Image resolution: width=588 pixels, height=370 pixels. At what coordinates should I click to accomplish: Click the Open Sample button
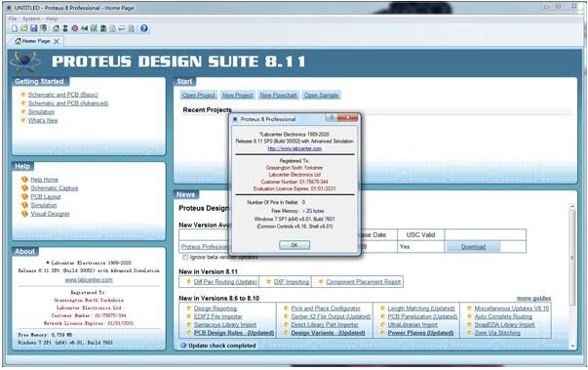coord(322,96)
